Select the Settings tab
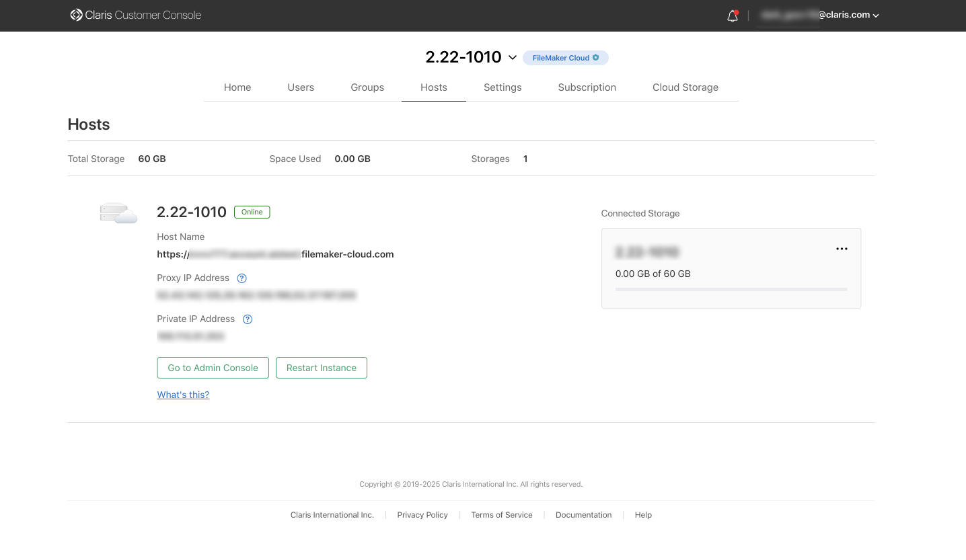966x560 pixels. pyautogui.click(x=503, y=87)
